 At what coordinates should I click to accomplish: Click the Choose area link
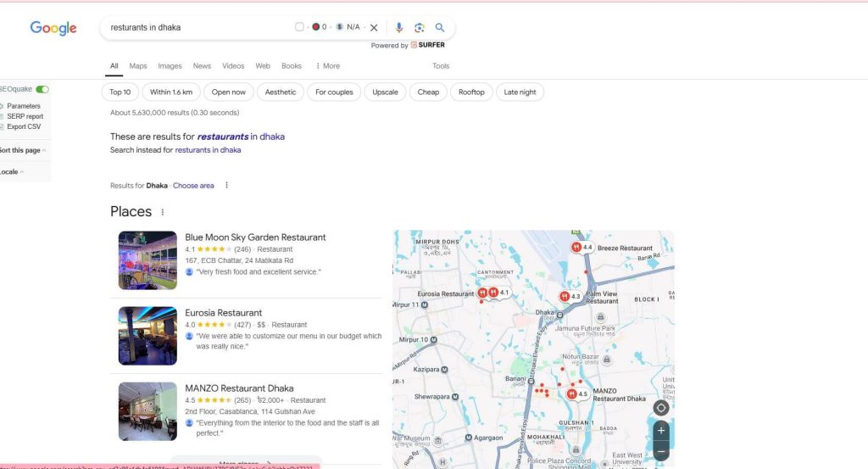click(x=193, y=186)
